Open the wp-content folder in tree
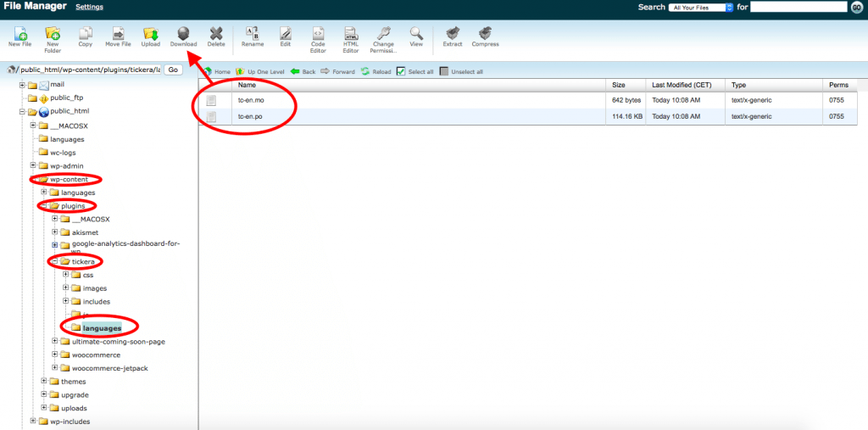 pyautogui.click(x=69, y=179)
